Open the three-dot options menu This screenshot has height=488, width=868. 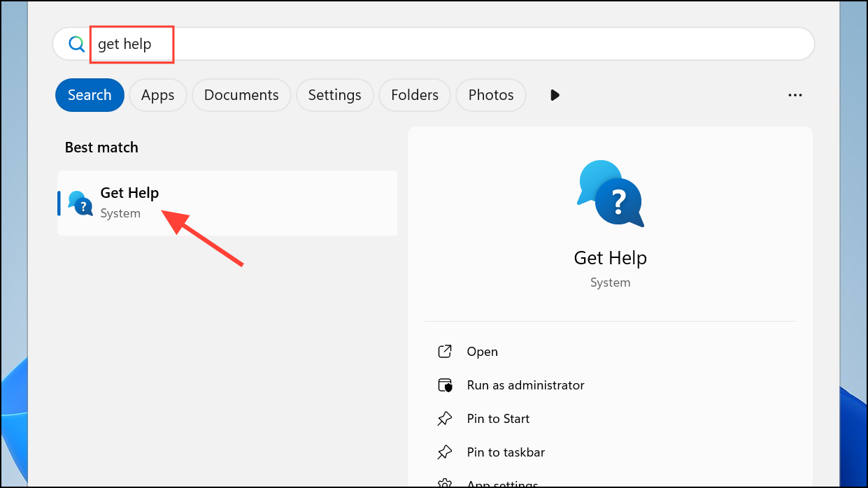click(x=795, y=95)
